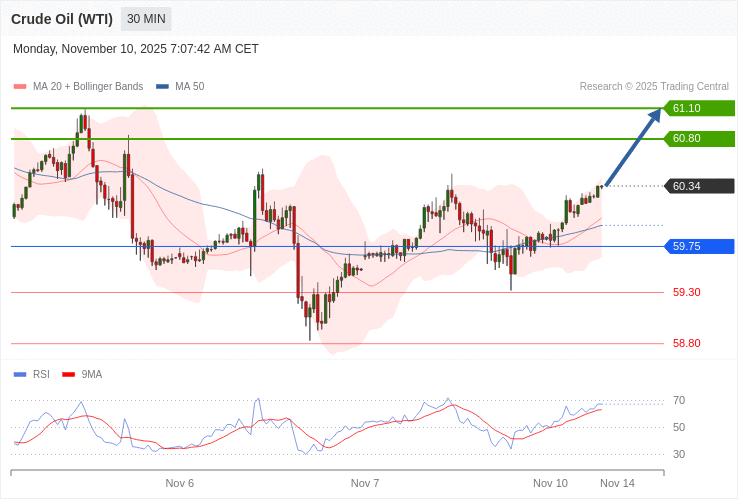Select the RSI legend label
738x500 pixels.
point(41,375)
